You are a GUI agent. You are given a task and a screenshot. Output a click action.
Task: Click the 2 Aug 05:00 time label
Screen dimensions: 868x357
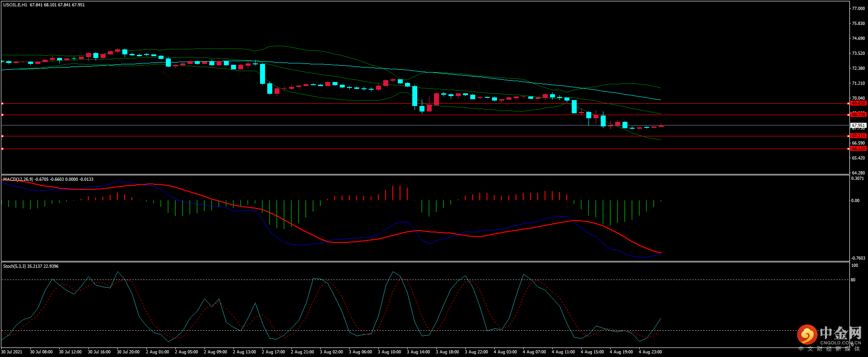click(x=186, y=352)
